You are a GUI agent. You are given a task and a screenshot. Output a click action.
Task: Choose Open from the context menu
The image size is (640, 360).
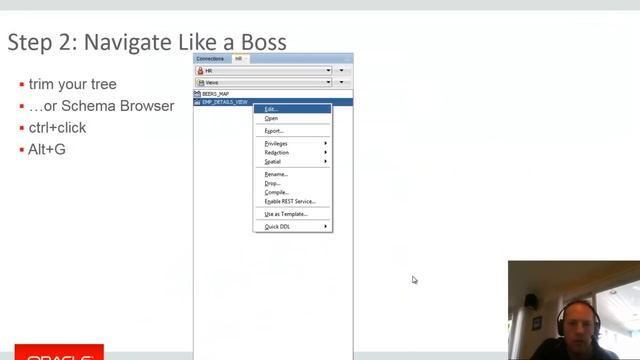(x=292, y=118)
